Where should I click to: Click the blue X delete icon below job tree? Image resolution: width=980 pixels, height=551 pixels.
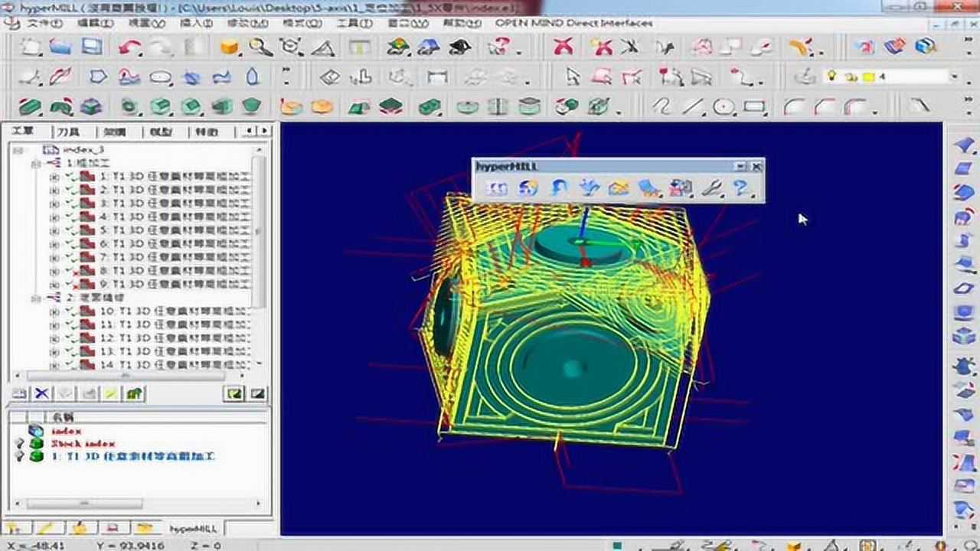click(x=42, y=393)
